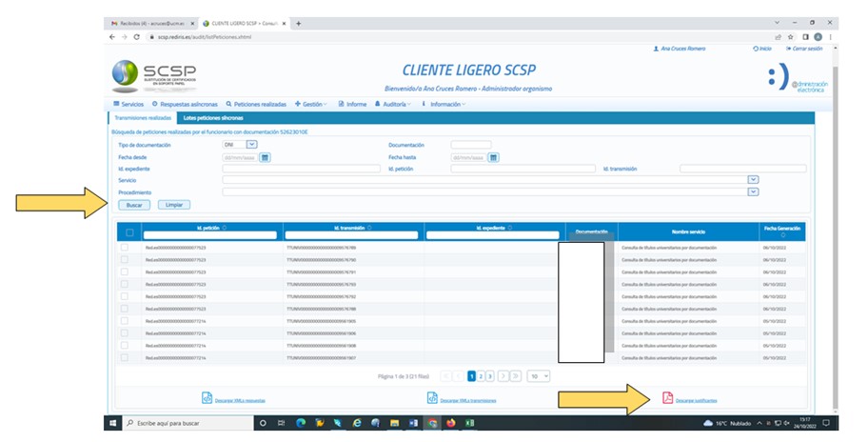Open the Fecha desde calendar picker
Screen dimensions: 868x442
click(x=266, y=157)
